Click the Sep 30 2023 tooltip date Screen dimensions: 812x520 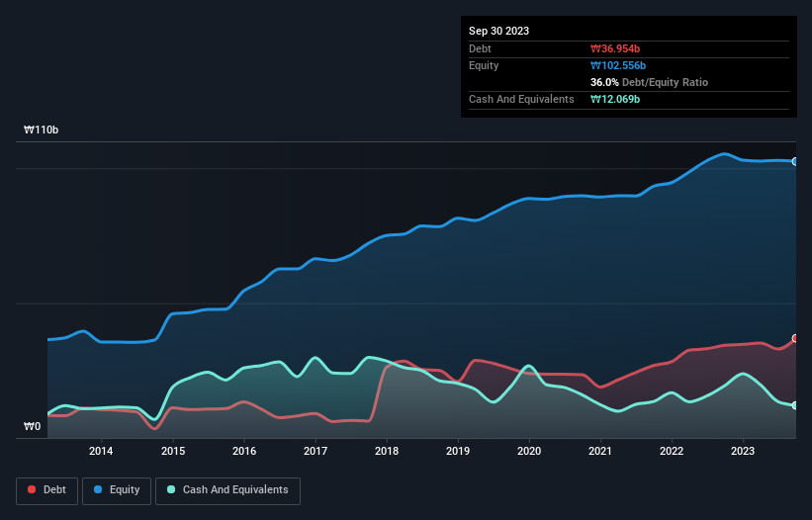[x=498, y=31]
